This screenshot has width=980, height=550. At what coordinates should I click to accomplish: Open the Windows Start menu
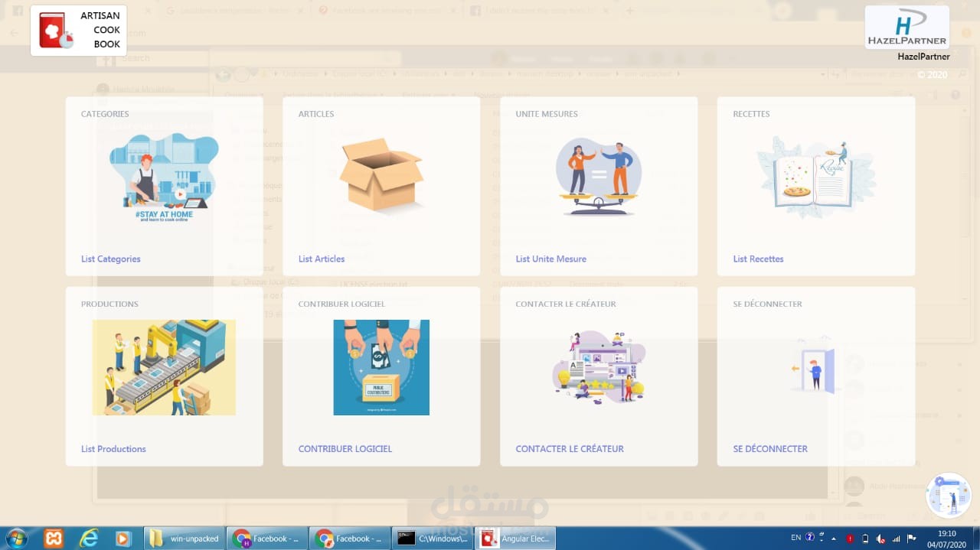[16, 539]
